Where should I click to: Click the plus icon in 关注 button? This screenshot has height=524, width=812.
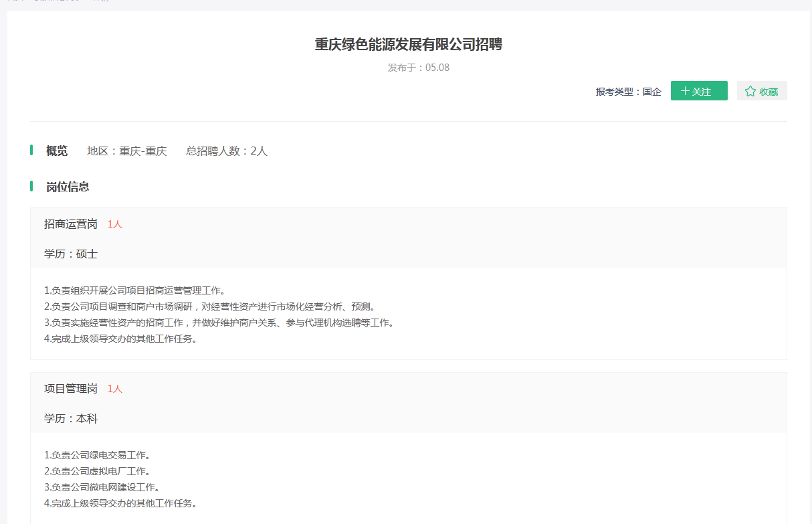684,91
